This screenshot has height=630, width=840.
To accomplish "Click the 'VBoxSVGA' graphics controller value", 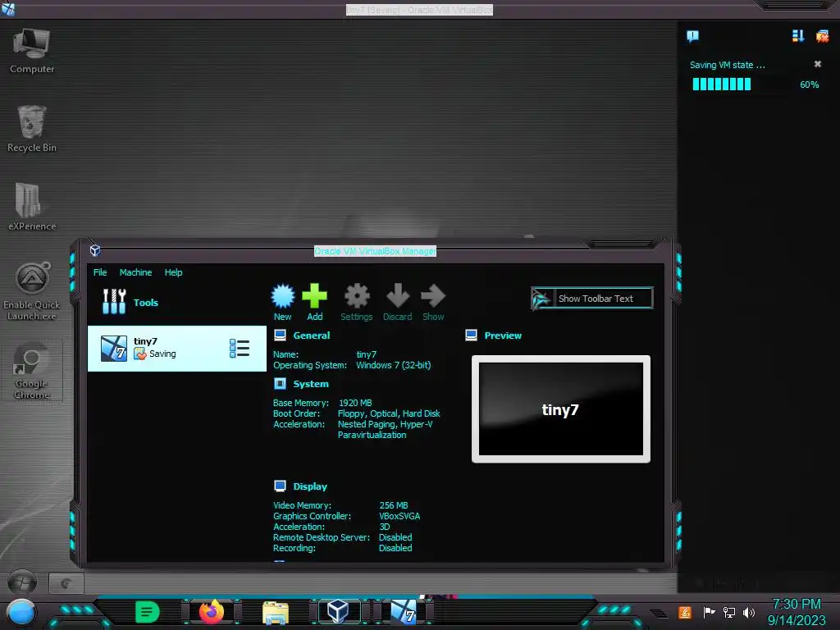I will click(x=399, y=516).
